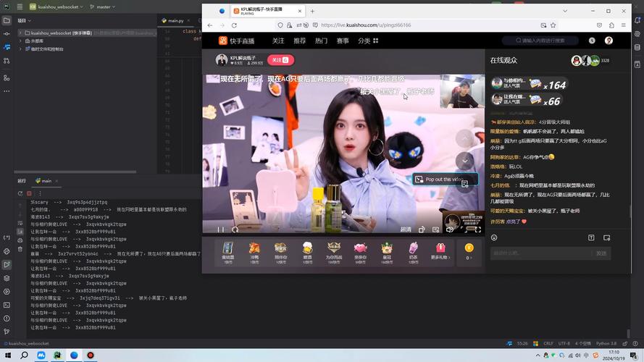Open the master git branch dropdown
The width and height of the screenshot is (644, 362).
pos(102,7)
